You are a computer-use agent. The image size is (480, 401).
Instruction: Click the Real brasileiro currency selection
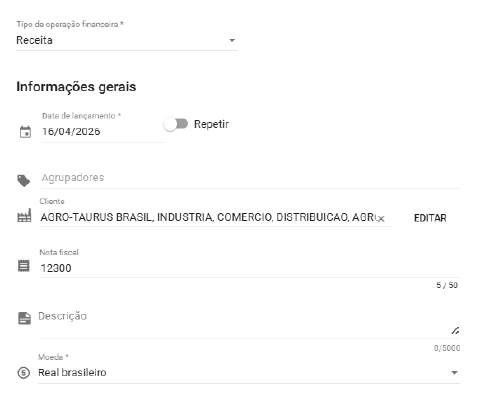click(x=72, y=372)
